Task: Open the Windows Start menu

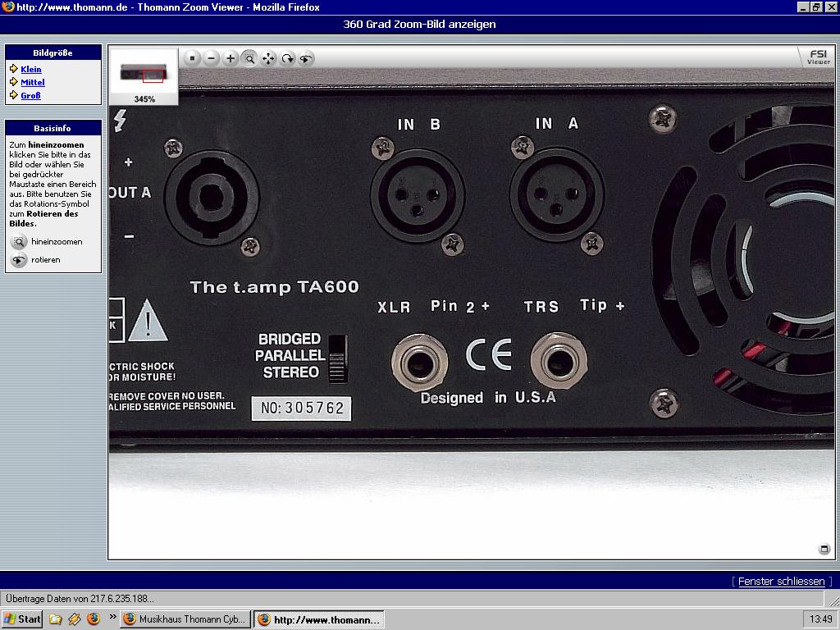Action: [x=22, y=619]
